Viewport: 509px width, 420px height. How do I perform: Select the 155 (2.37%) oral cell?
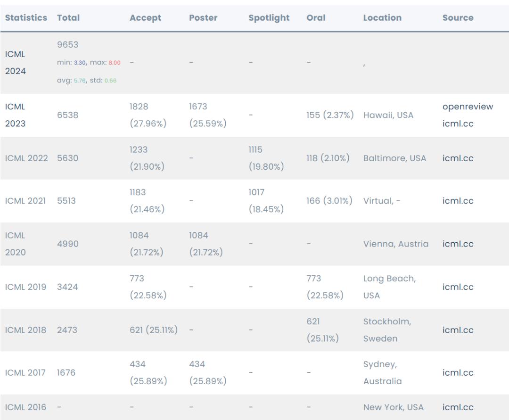330,115
